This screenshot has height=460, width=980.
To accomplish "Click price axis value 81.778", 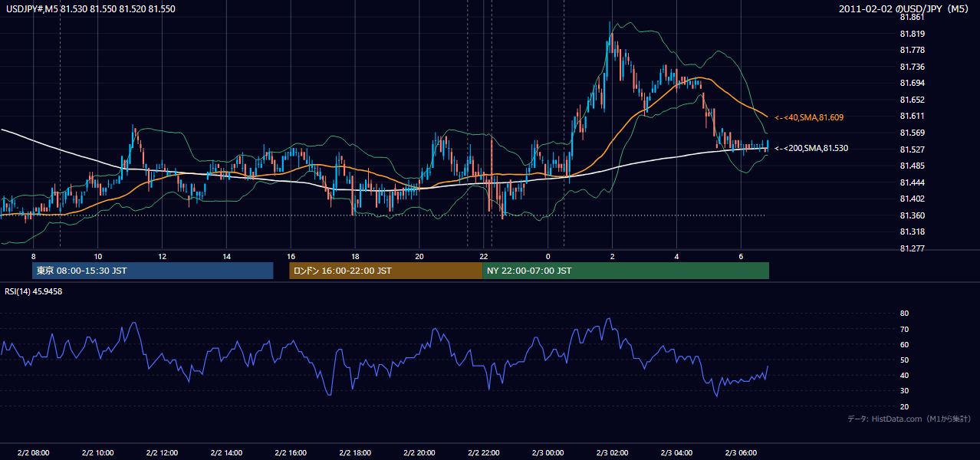I will pyautogui.click(x=912, y=50).
